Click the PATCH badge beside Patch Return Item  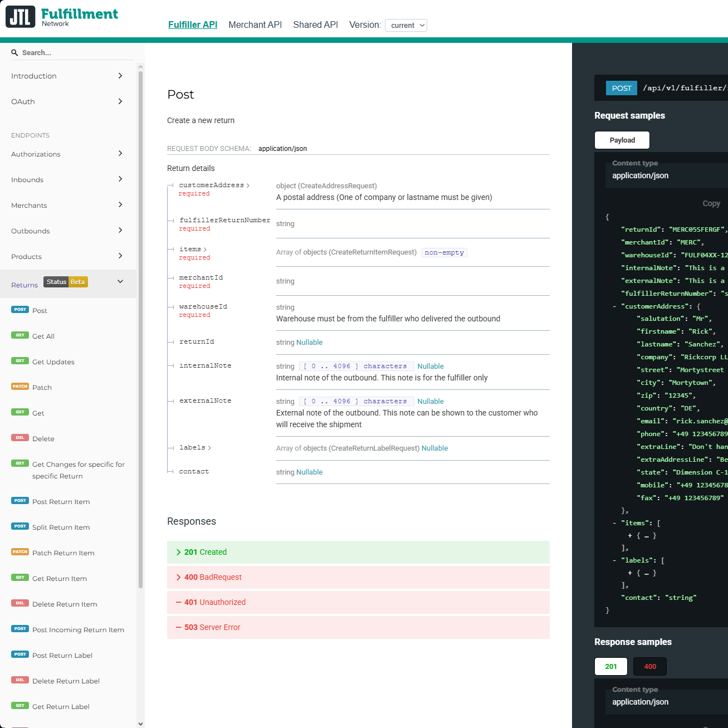[x=20, y=552]
